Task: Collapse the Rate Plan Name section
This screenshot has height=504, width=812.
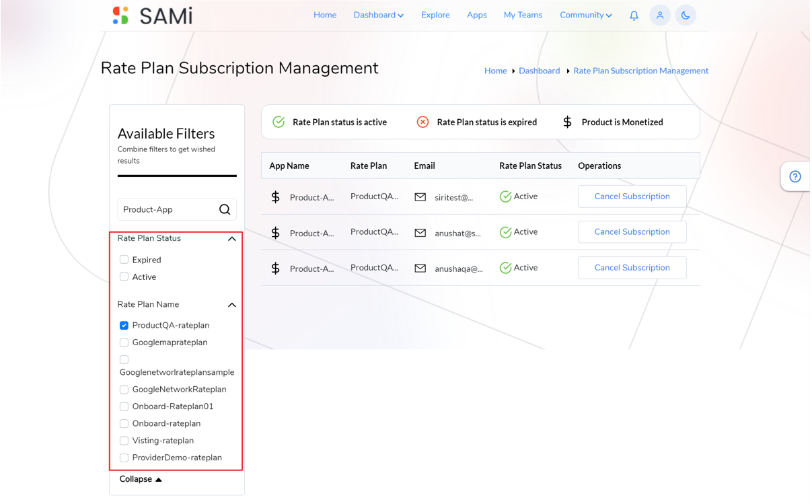Action: coord(231,305)
